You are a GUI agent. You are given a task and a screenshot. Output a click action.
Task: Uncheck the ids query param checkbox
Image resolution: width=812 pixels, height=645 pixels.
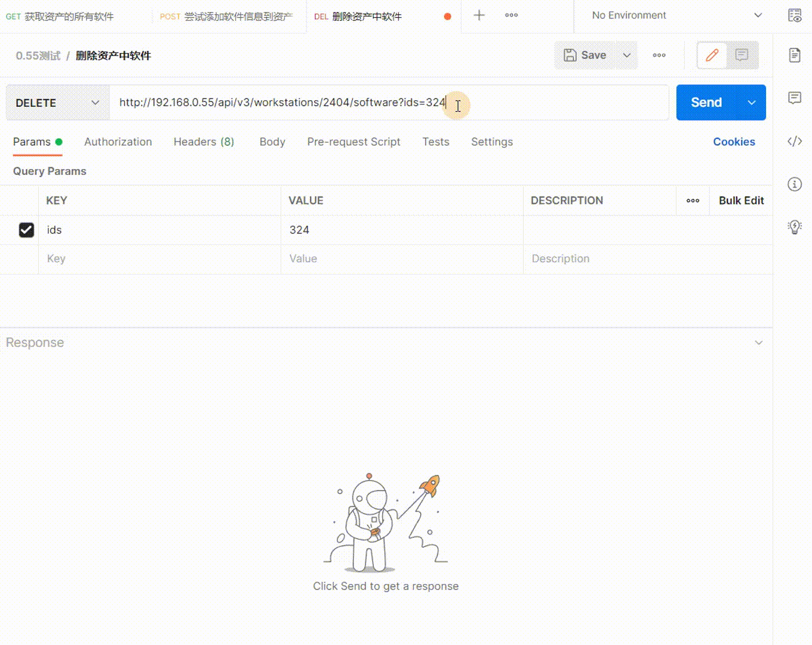26,230
